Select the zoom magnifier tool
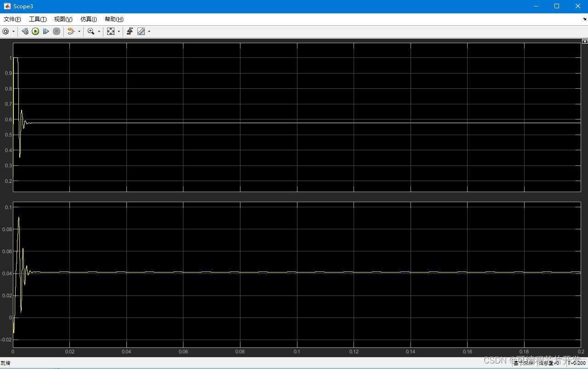 tap(91, 31)
